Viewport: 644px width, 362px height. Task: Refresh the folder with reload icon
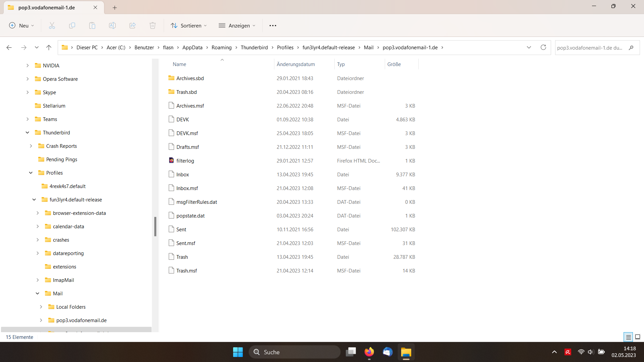543,47
